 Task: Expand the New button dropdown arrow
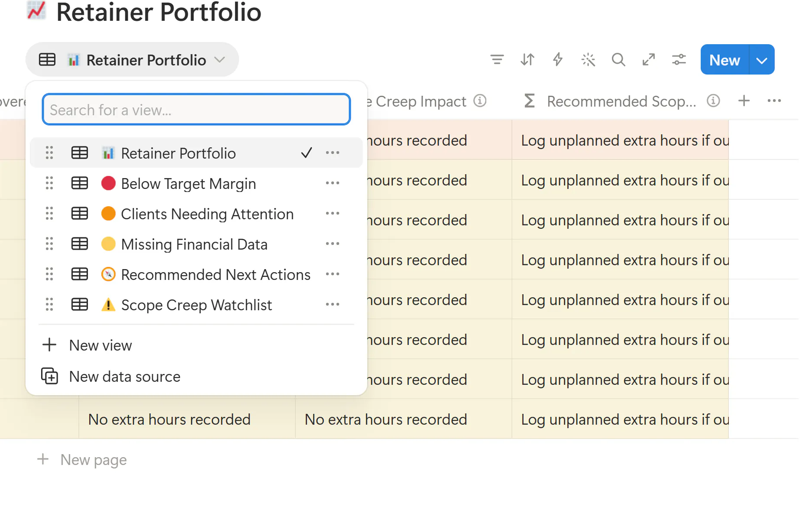[x=762, y=60]
